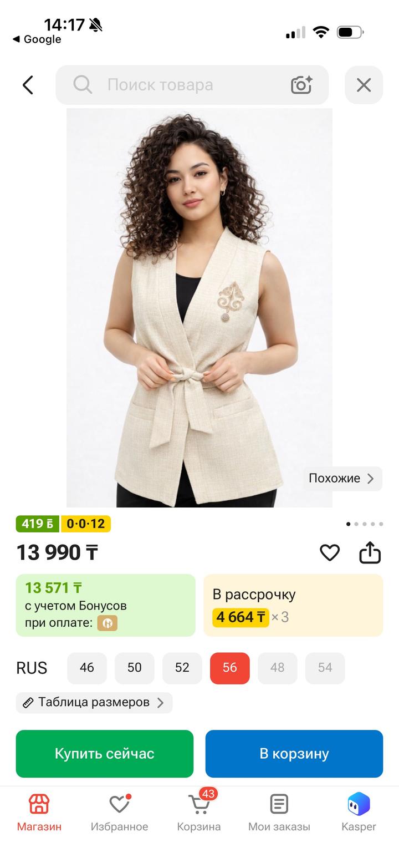399x868 pixels.
Task: Tap the back arrow icon
Action: point(28,85)
